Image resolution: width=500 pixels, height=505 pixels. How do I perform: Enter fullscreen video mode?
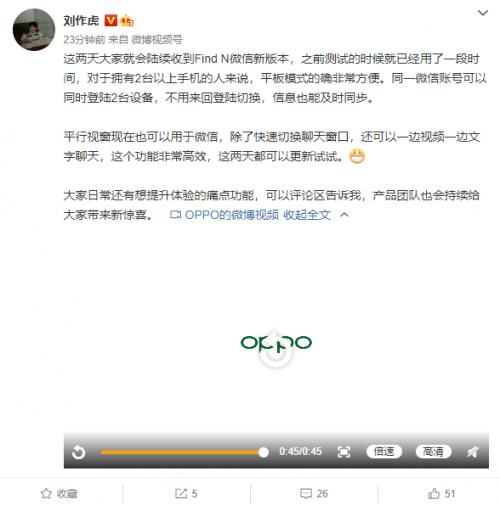tap(344, 452)
